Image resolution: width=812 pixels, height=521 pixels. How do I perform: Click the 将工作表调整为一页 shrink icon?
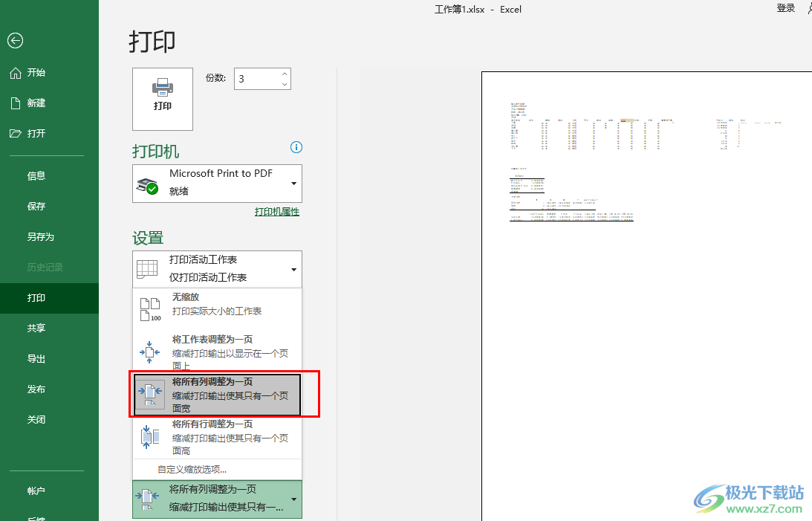click(149, 352)
